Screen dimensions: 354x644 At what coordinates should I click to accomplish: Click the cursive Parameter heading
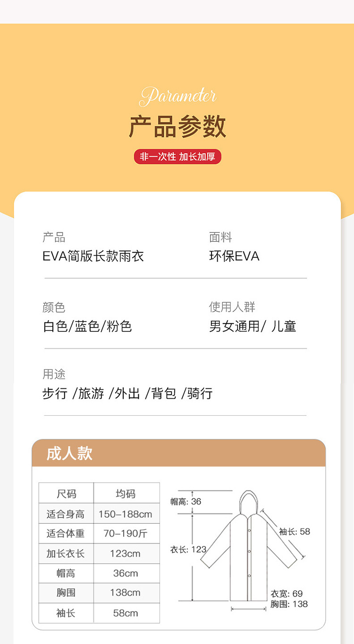tap(178, 96)
